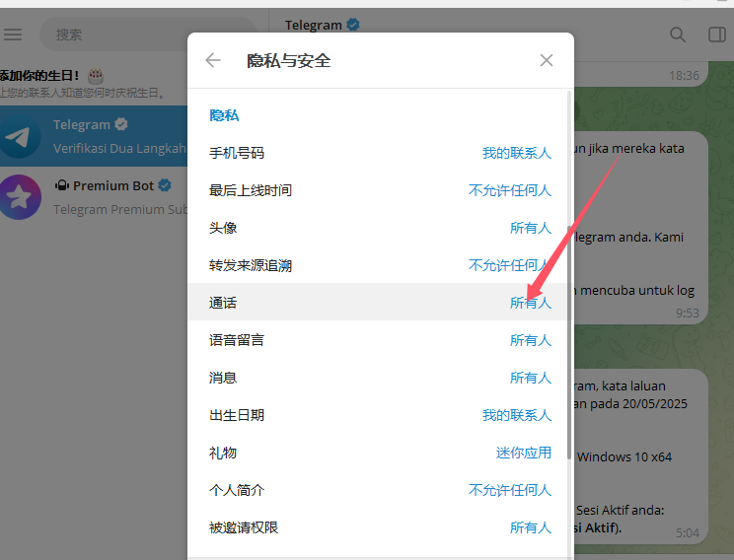734x560 pixels.
Task: Click 我的联系人 value for 出生日期
Action: click(517, 415)
